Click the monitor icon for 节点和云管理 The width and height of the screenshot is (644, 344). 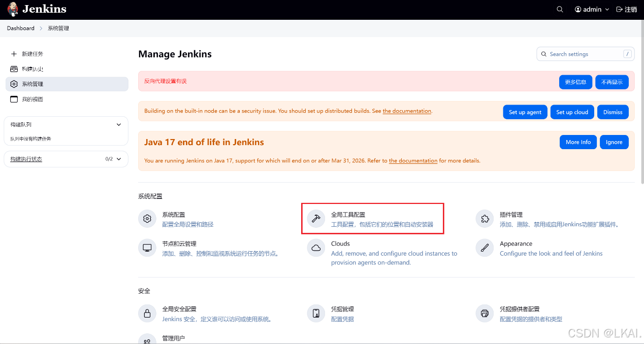pos(147,248)
